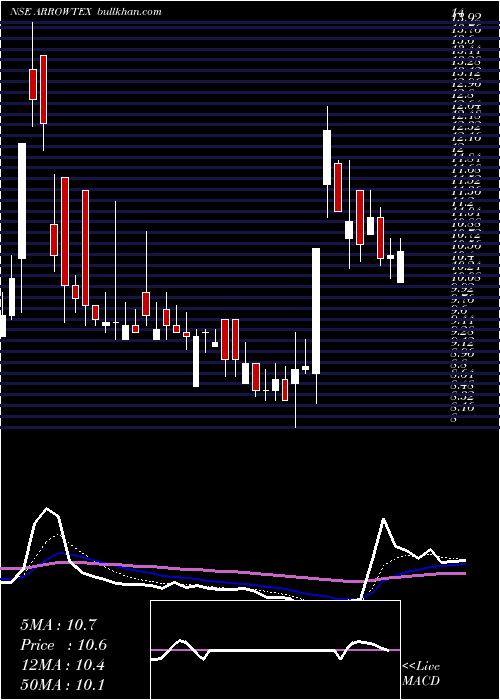Click the <<Live MACD label

421,674
